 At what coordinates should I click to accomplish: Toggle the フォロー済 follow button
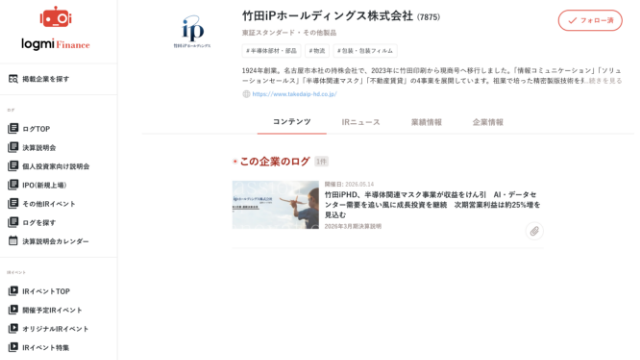pos(590,20)
